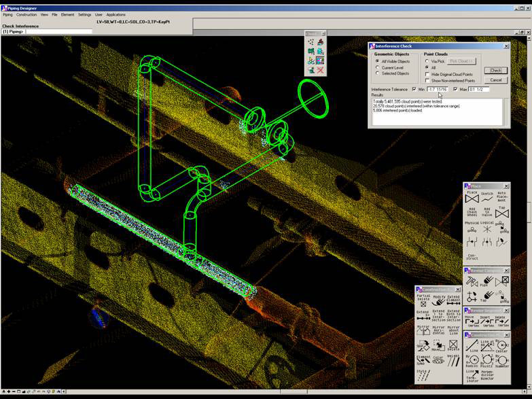The height and width of the screenshot is (399, 532).
Task: Click the Max tolerance input field
Action: coord(478,89)
